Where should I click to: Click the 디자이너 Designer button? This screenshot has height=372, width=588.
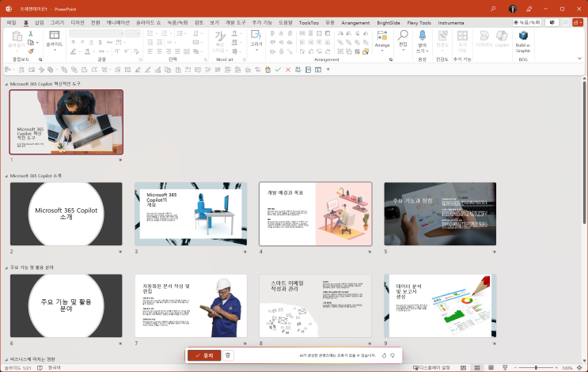(x=484, y=39)
